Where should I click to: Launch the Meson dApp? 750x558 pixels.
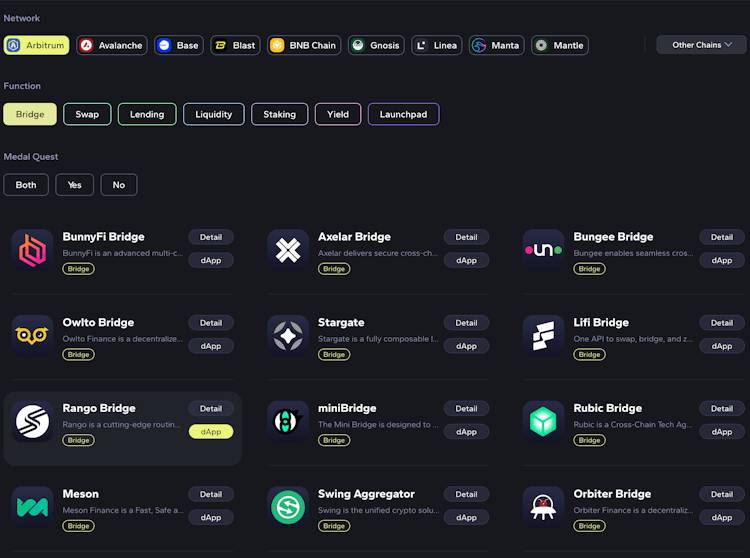click(211, 517)
